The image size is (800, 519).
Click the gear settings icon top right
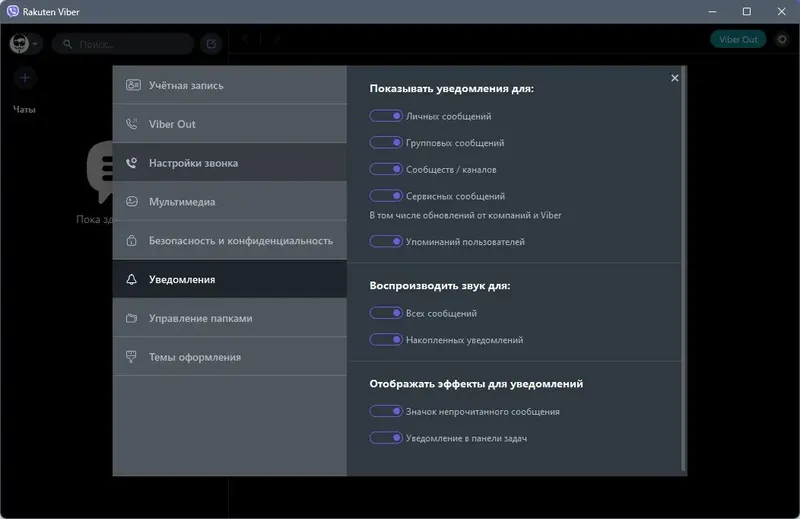[x=782, y=39]
